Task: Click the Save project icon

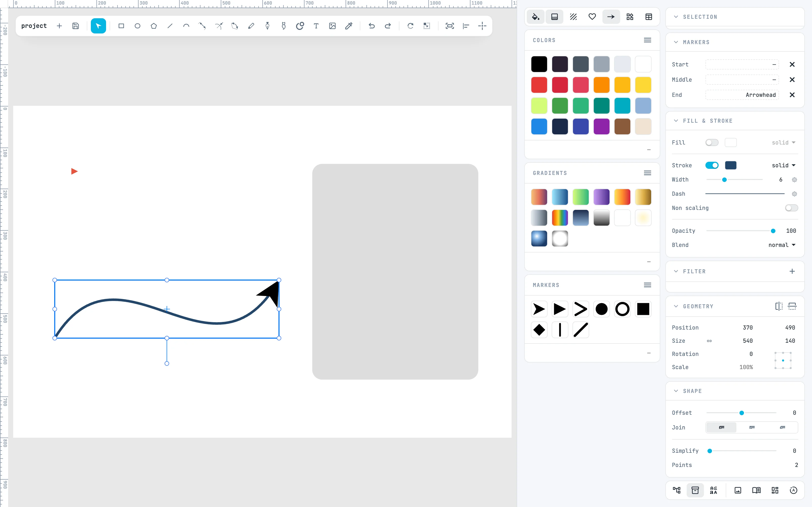Action: pyautogui.click(x=76, y=26)
